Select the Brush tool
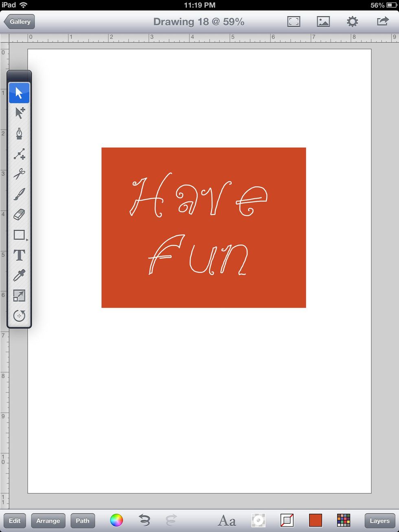This screenshot has width=399, height=532. pyautogui.click(x=19, y=194)
